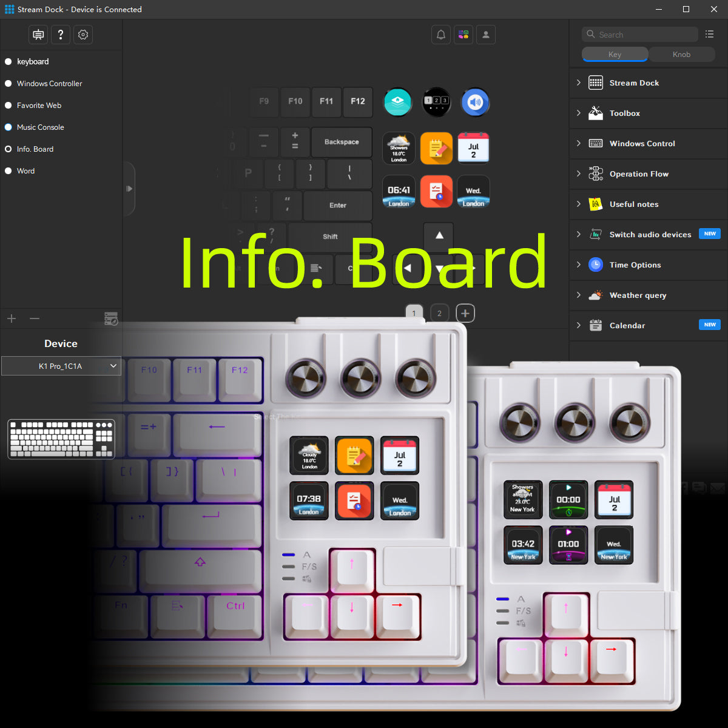Viewport: 728px width, 728px height.
Task: Select the weather key showing 18.0°C London
Action: point(399,148)
